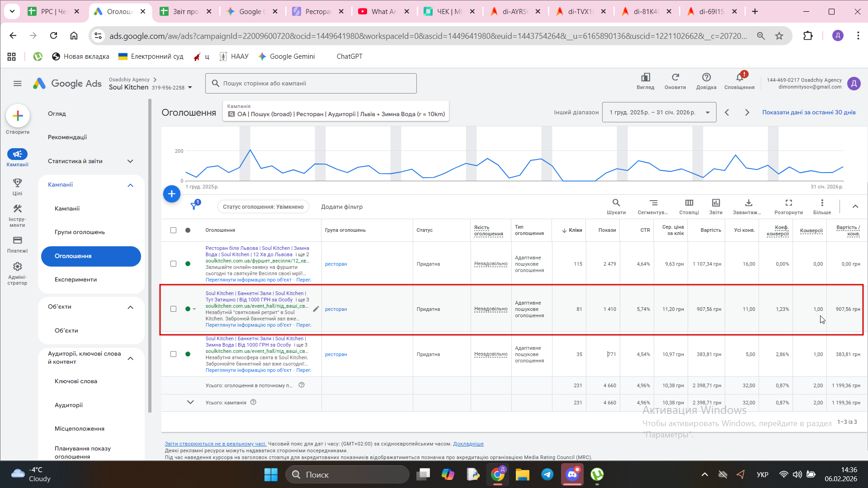Viewport: 868px width, 488px height.
Task: Click the Refresh icon in header
Action: pos(675,78)
